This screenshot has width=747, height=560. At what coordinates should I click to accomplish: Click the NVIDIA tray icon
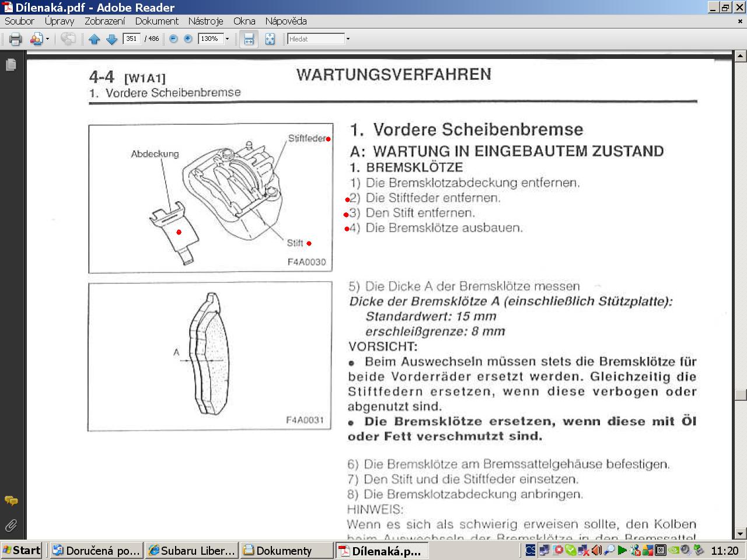coord(673,550)
